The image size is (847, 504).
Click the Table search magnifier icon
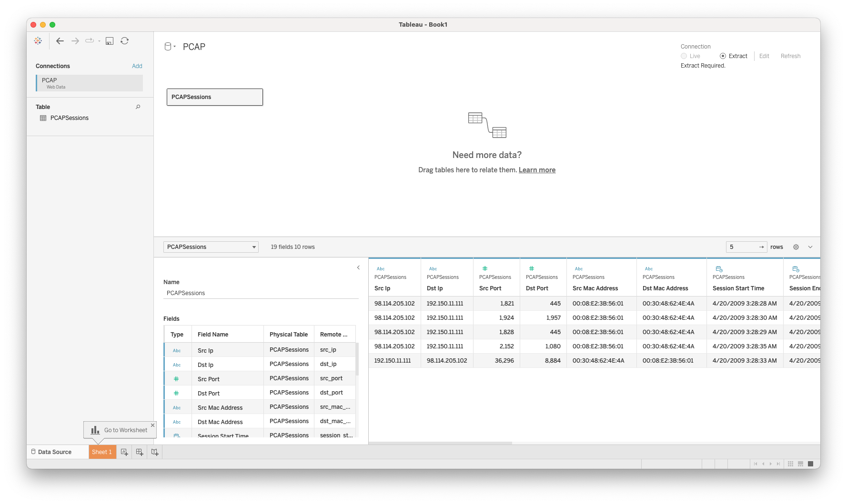[138, 107]
